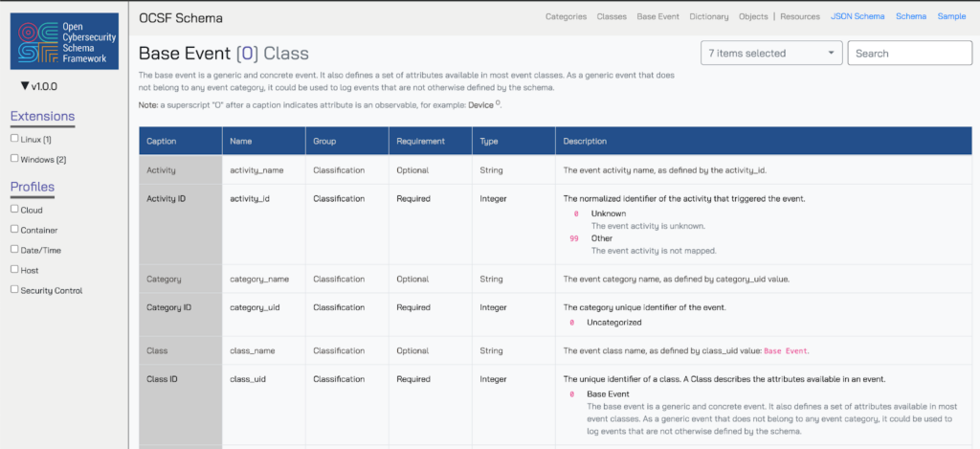Tick the Security Control profile checkbox
The image size is (980, 449).
[14, 290]
